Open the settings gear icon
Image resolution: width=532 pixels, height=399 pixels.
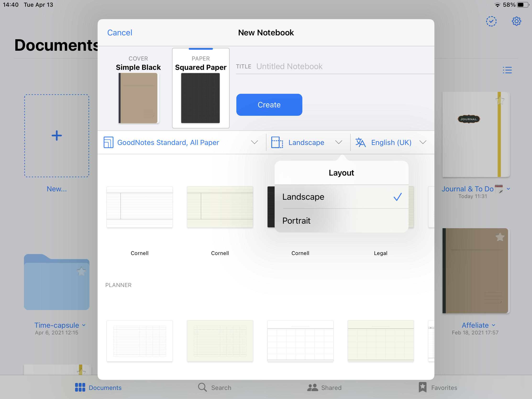(516, 21)
